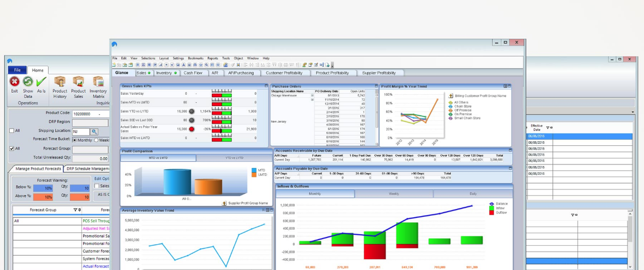Open the Bookmarks menu

point(196,58)
